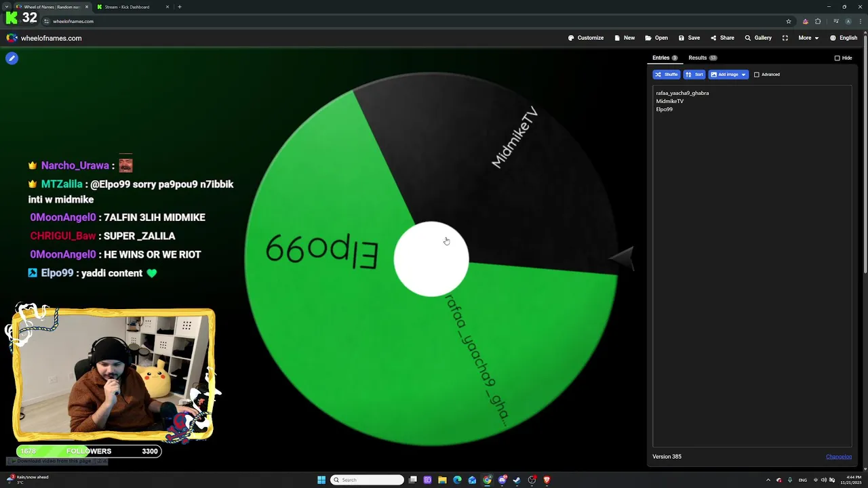Click the Windows taskbar Search box
This screenshot has width=868, height=488.
pos(367,480)
